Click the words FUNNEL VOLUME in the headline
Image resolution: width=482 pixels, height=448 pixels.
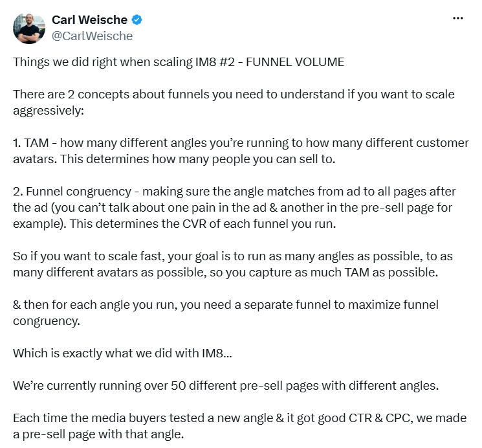point(295,62)
